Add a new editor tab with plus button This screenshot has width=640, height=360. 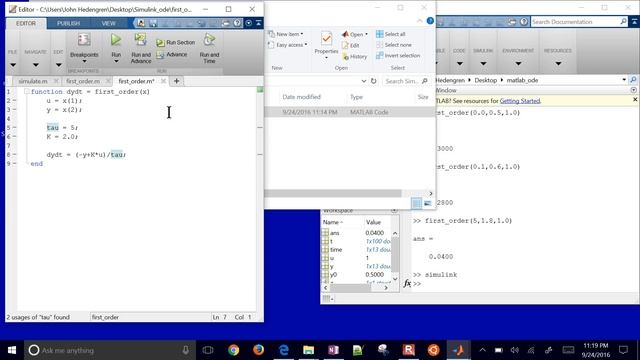click(176, 81)
